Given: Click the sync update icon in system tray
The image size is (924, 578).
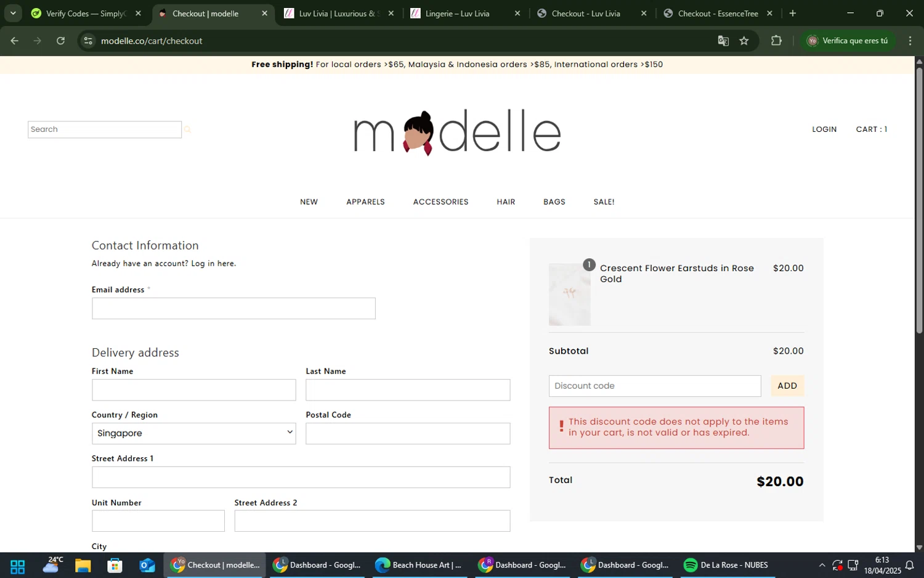Looking at the screenshot, I should [837, 565].
